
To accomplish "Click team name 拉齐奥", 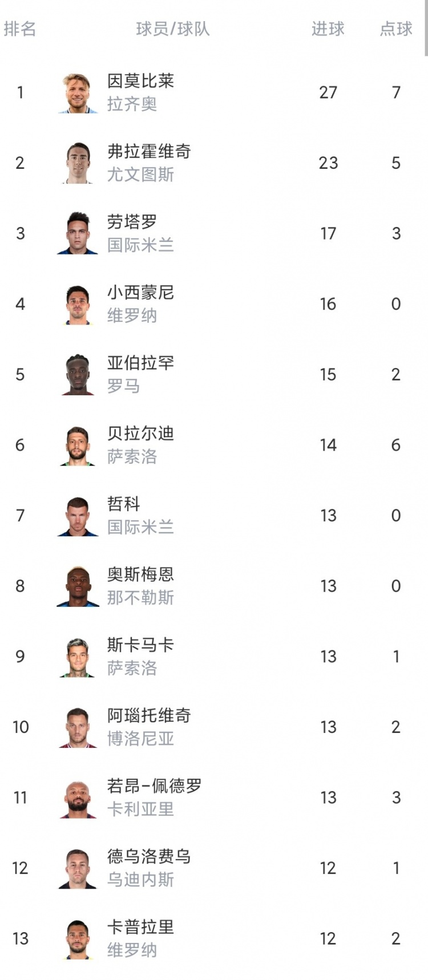I will pyautogui.click(x=132, y=104).
